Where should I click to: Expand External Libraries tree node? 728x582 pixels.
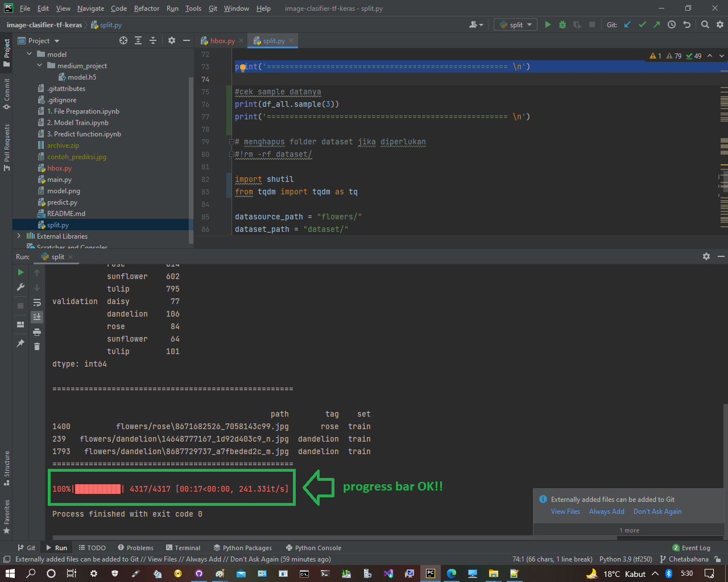point(19,236)
